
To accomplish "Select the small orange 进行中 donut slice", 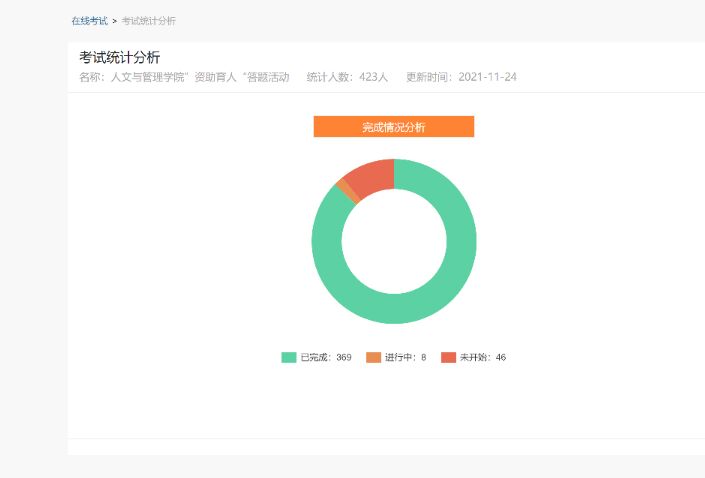I will (x=346, y=188).
